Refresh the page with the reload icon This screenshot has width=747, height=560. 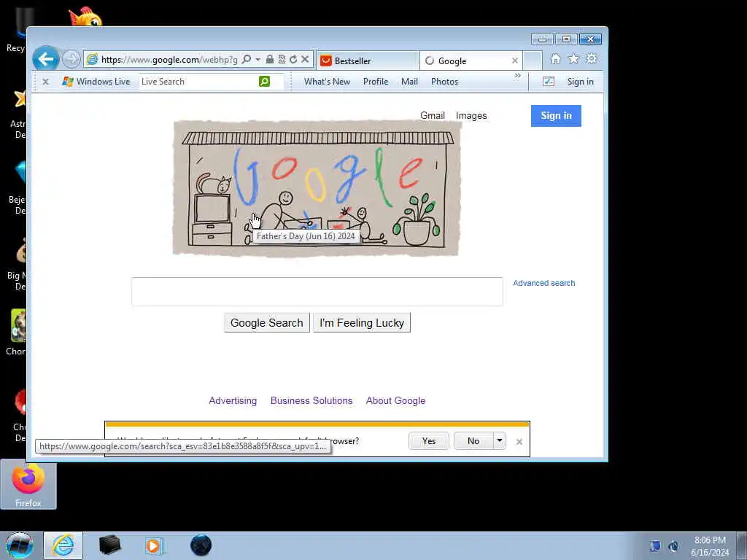tap(293, 60)
